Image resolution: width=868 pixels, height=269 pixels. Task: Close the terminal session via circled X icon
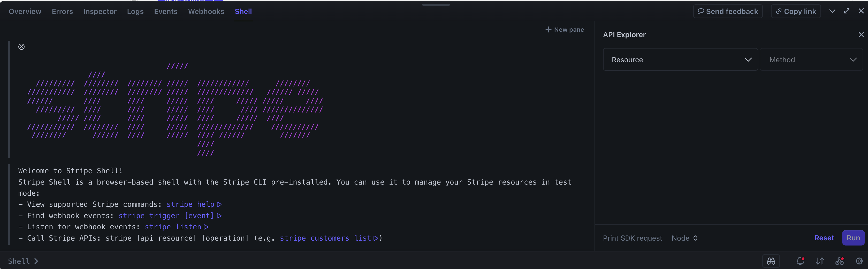tap(21, 46)
